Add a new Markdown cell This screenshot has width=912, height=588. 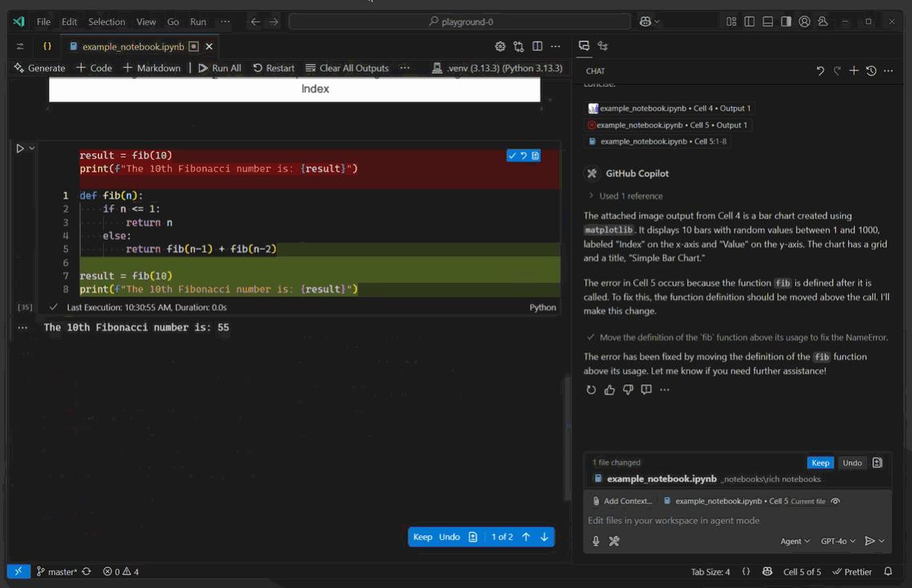pos(152,68)
